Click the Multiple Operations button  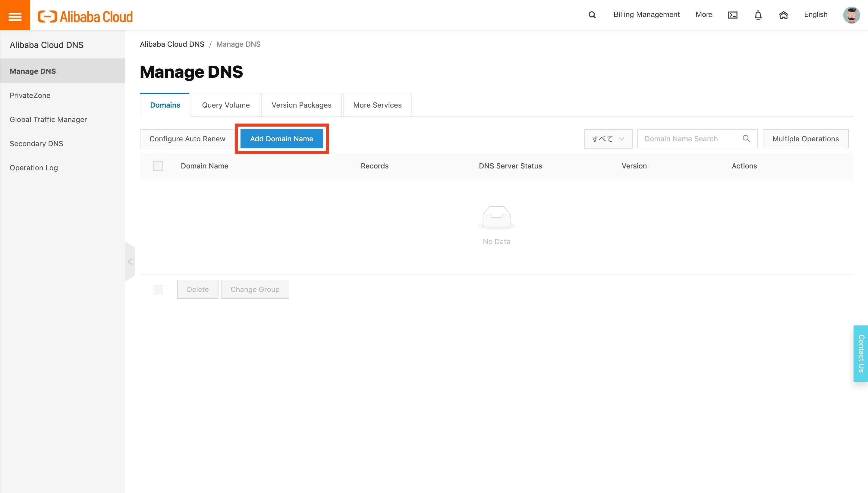click(805, 139)
